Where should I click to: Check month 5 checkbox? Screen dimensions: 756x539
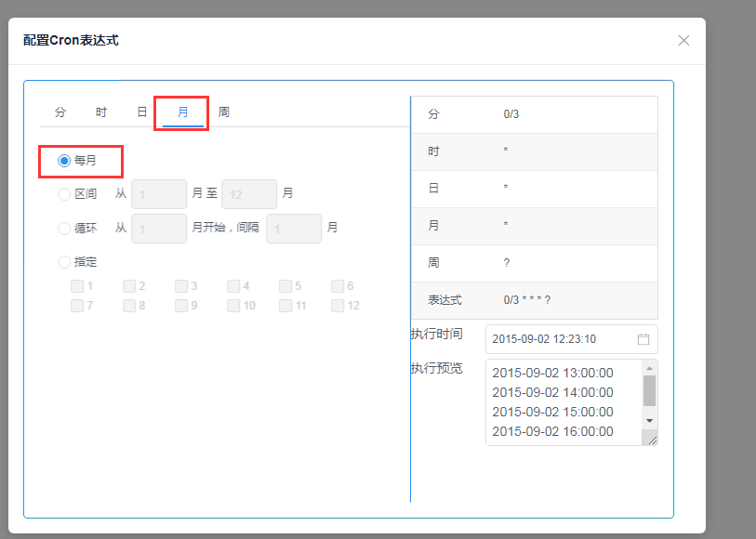click(285, 286)
